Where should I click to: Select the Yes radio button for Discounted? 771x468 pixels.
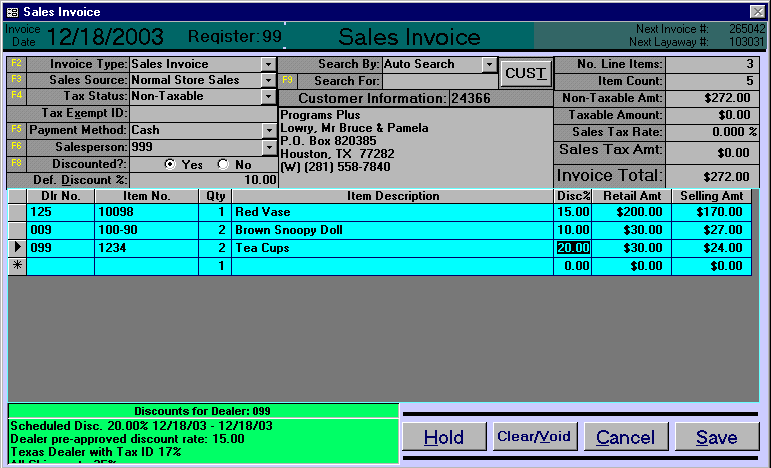coord(169,164)
